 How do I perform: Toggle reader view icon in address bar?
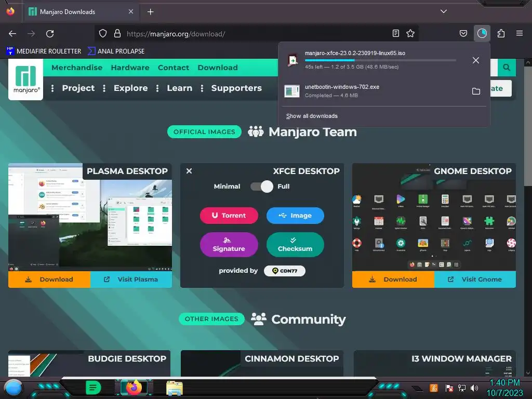(x=395, y=33)
